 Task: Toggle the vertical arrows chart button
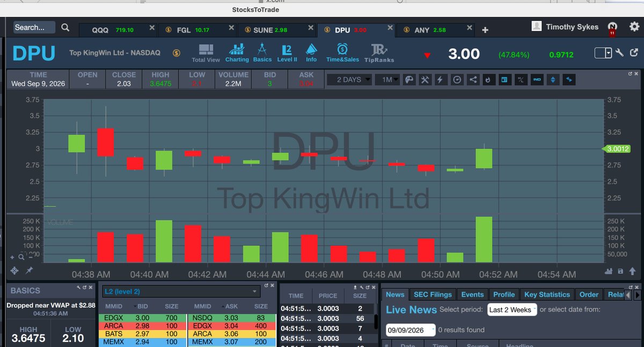pyautogui.click(x=552, y=79)
